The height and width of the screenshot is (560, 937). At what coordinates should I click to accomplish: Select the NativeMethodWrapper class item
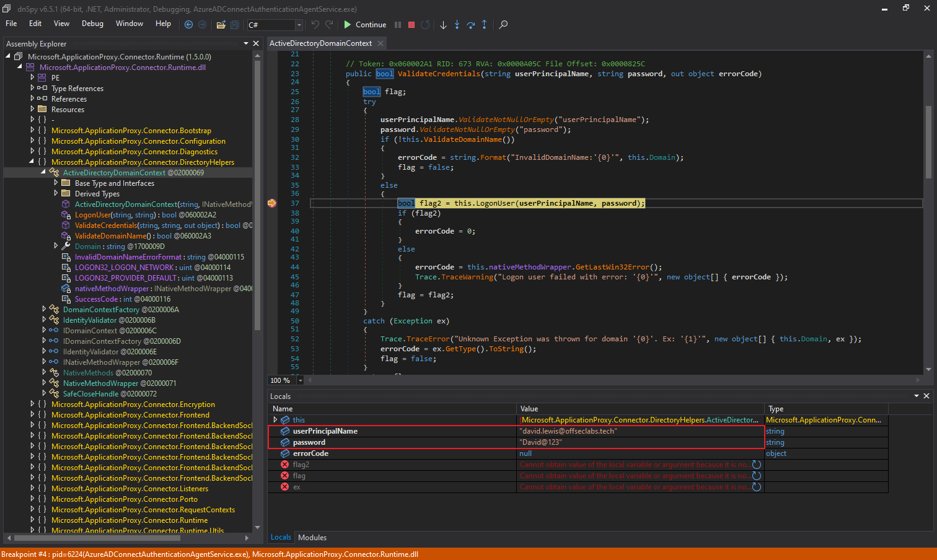[120, 383]
